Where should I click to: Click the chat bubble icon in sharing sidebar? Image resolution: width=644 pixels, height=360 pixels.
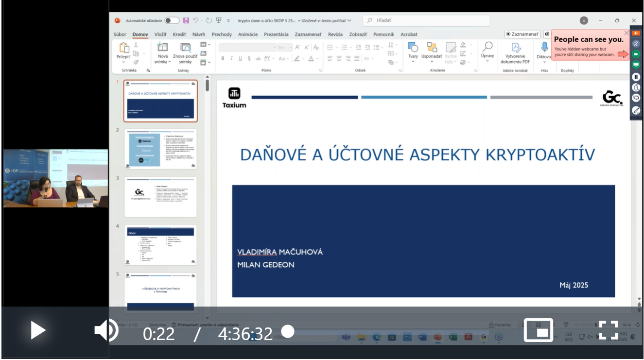[x=636, y=98]
